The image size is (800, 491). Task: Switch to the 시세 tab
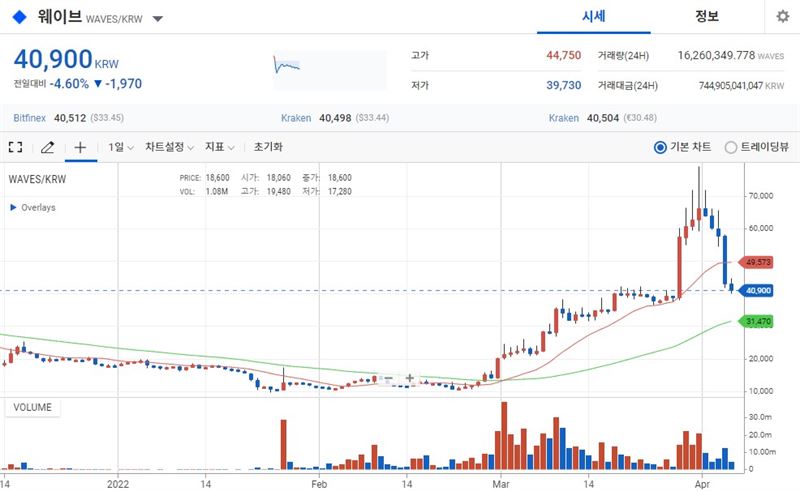coord(595,17)
